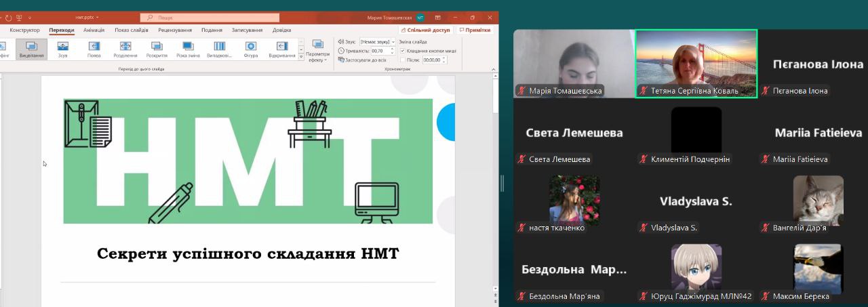Select Тетяна Сергіївна Коваль video tile
Viewport: 868px width, 307px height.
[696, 64]
